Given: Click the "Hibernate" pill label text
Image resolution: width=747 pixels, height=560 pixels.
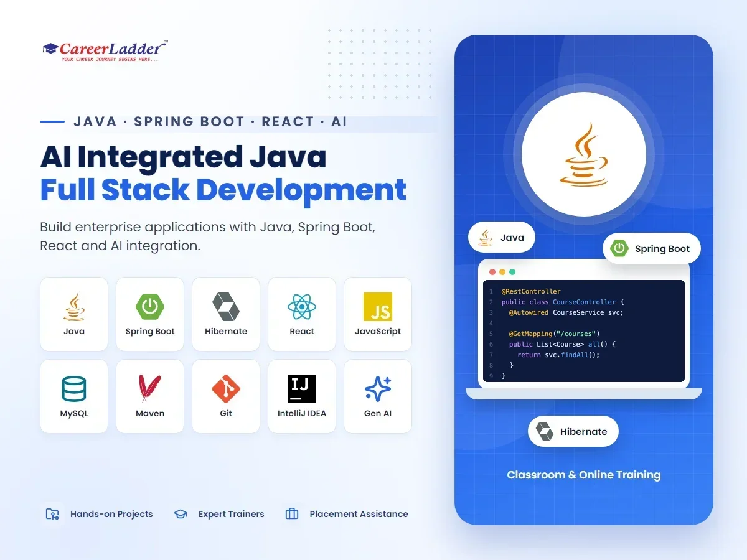Looking at the screenshot, I should point(583,431).
